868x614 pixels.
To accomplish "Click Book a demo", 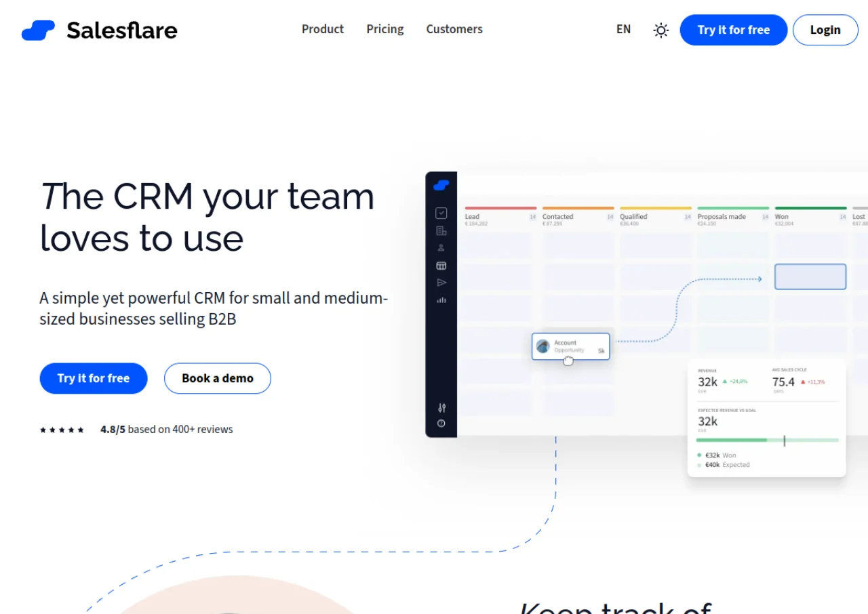I will click(x=218, y=378).
